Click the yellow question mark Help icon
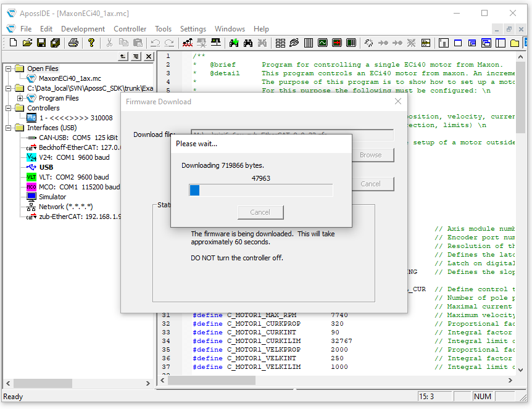Image resolution: width=532 pixels, height=409 pixels. tap(91, 43)
